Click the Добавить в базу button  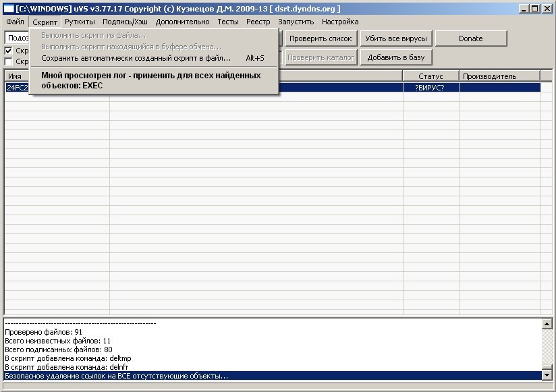click(x=396, y=57)
